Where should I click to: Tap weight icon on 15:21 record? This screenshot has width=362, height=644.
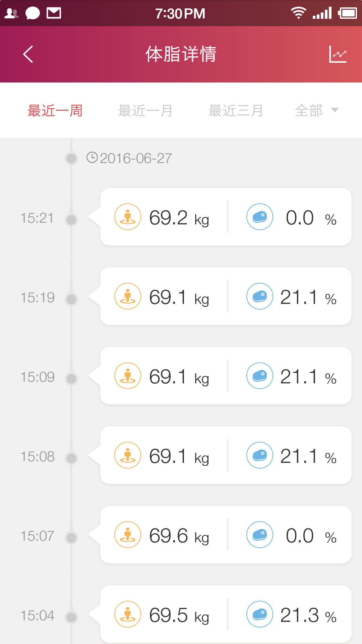pos(127,217)
